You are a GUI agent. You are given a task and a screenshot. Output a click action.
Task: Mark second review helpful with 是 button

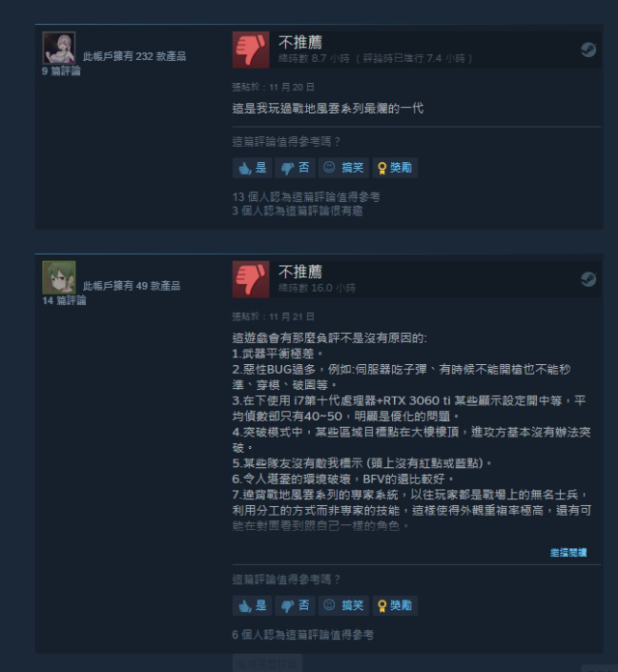252,605
